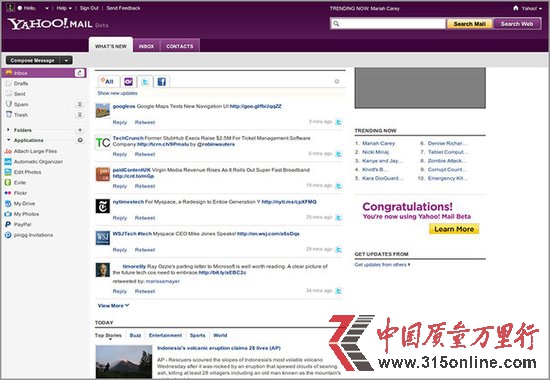Screen dimensions: 550x380
Task: Select the Entertainment news tab
Action: click(x=165, y=335)
